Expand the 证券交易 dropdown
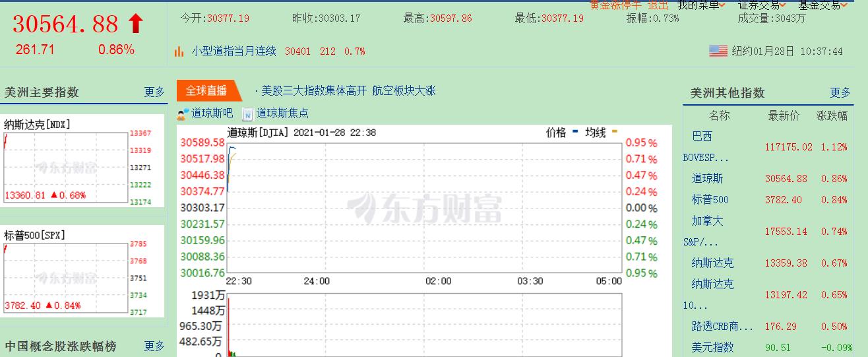Screen dimensions: 868x357 click(762, 5)
